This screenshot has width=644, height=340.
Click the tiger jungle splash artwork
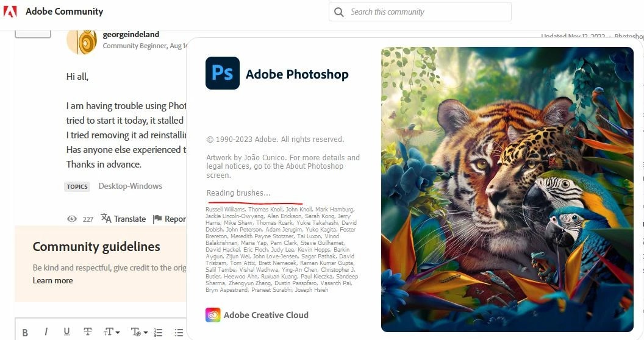coord(507,189)
